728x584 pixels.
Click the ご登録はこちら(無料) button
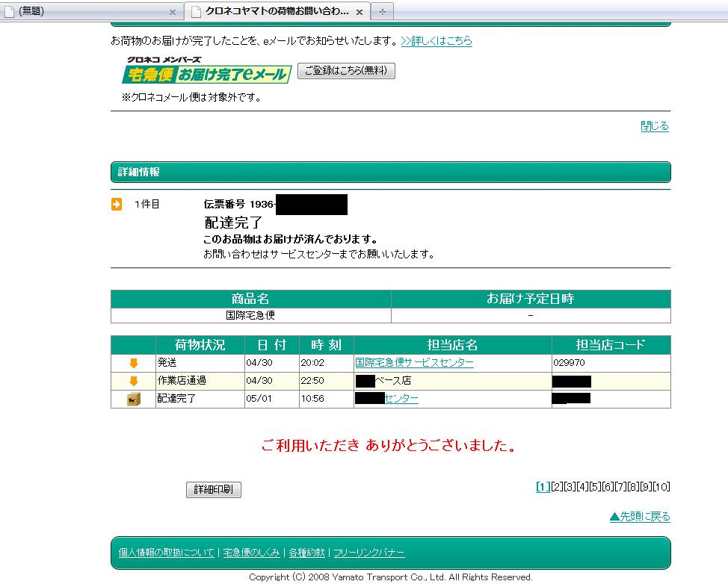(x=346, y=70)
